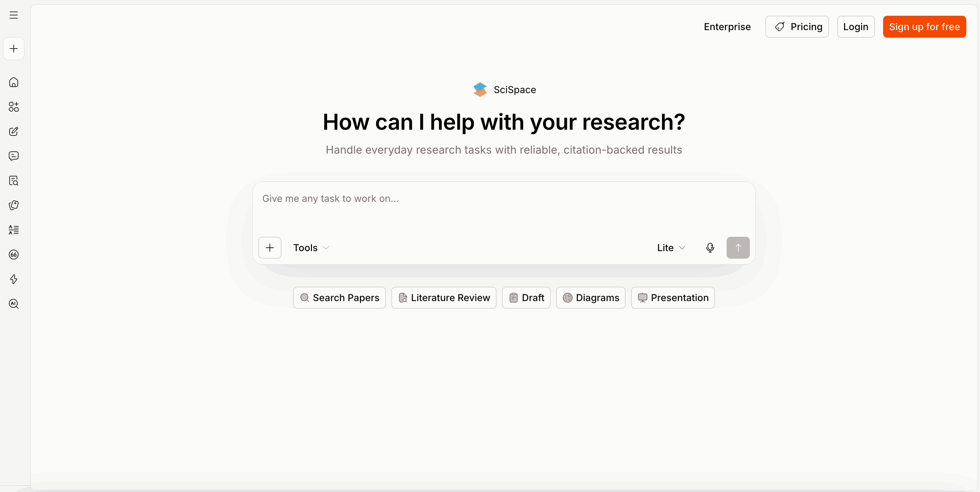The width and height of the screenshot is (980, 492).
Task: Select the Presentation shortcut
Action: (673, 298)
